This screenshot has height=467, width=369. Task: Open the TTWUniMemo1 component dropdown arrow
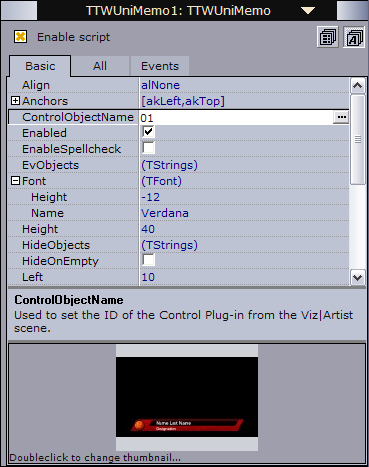[308, 10]
